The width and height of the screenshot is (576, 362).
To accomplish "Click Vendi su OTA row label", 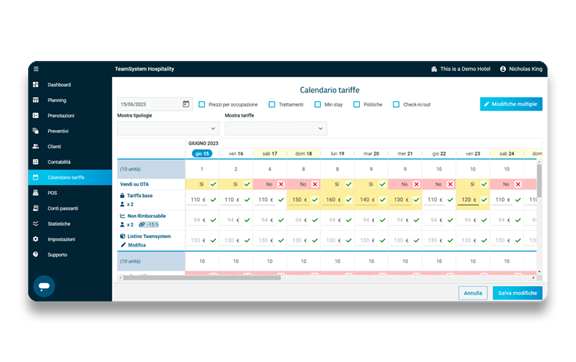I will [134, 184].
